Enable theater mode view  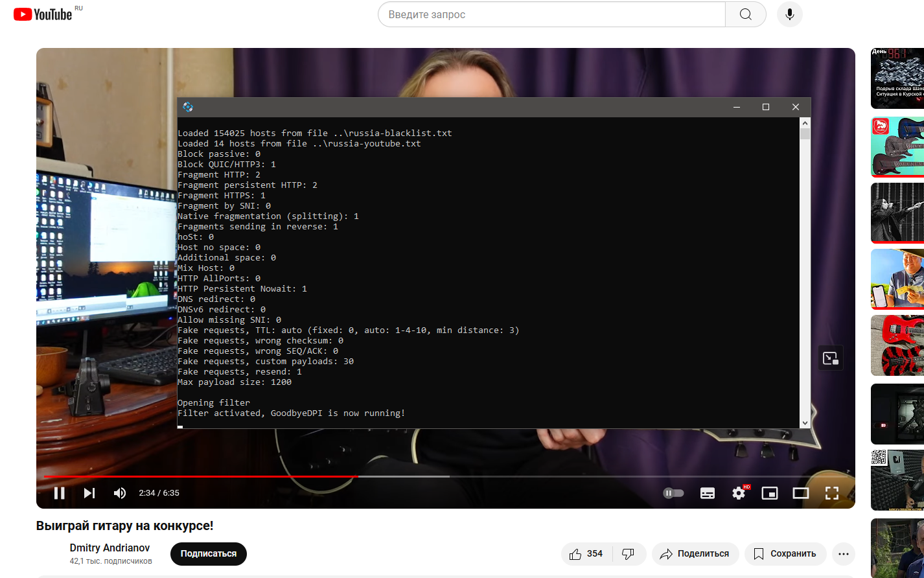point(801,493)
